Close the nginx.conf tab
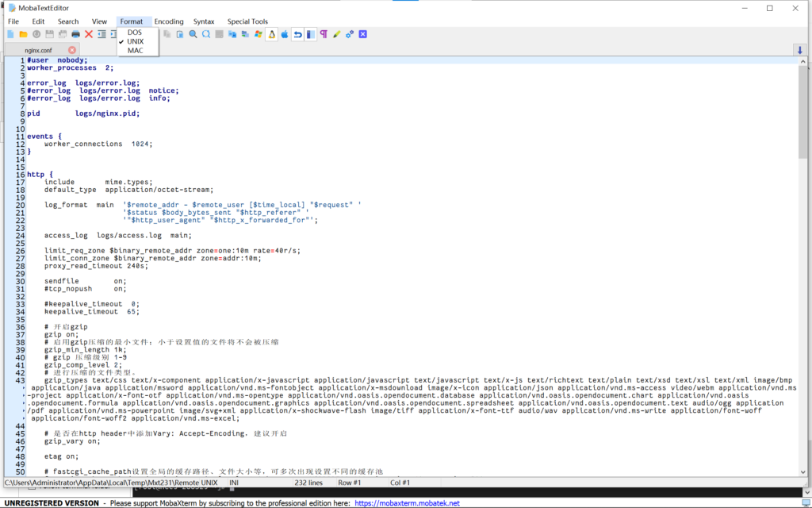This screenshot has width=812, height=508. (x=72, y=50)
